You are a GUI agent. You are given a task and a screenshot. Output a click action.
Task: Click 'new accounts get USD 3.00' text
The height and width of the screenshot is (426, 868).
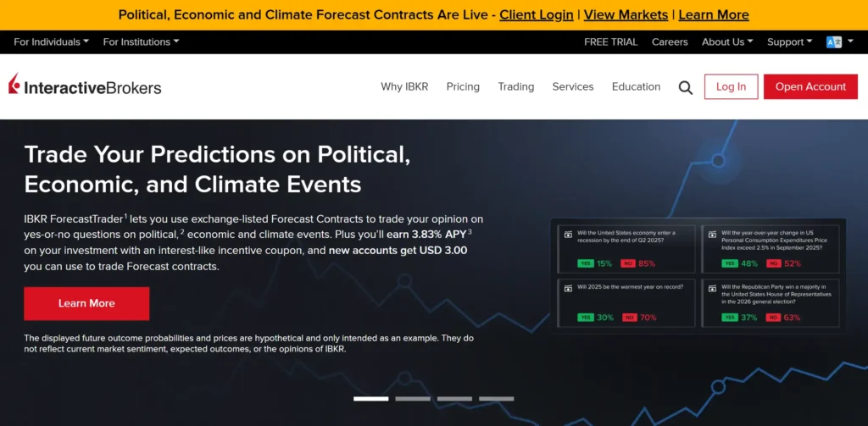point(398,250)
